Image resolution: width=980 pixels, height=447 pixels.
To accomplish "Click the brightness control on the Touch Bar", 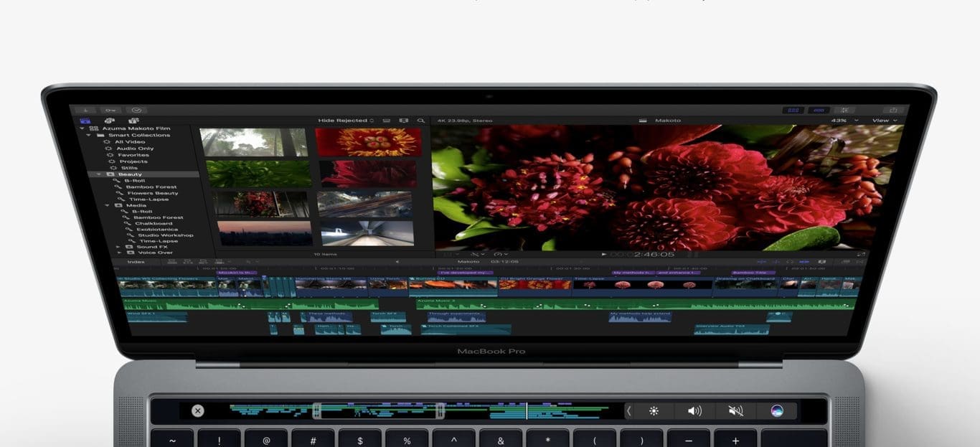I will coord(654,411).
